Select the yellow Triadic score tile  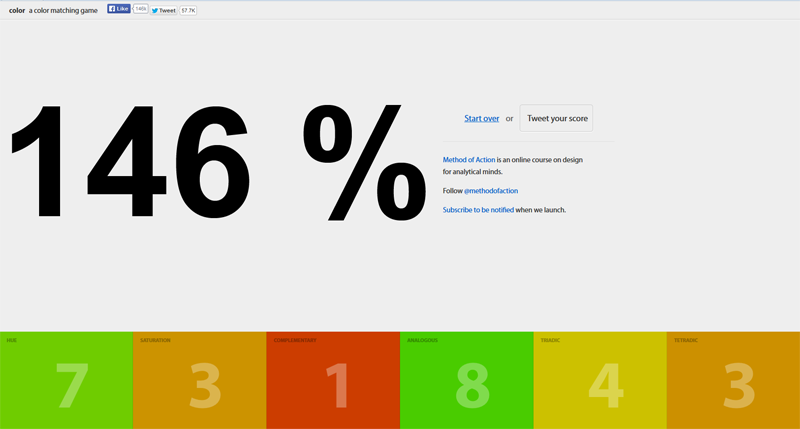coord(600,380)
